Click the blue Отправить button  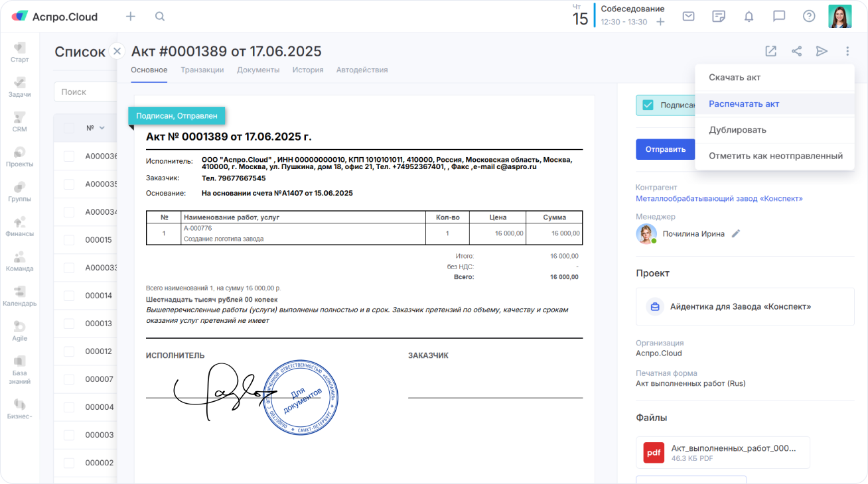[x=665, y=149]
